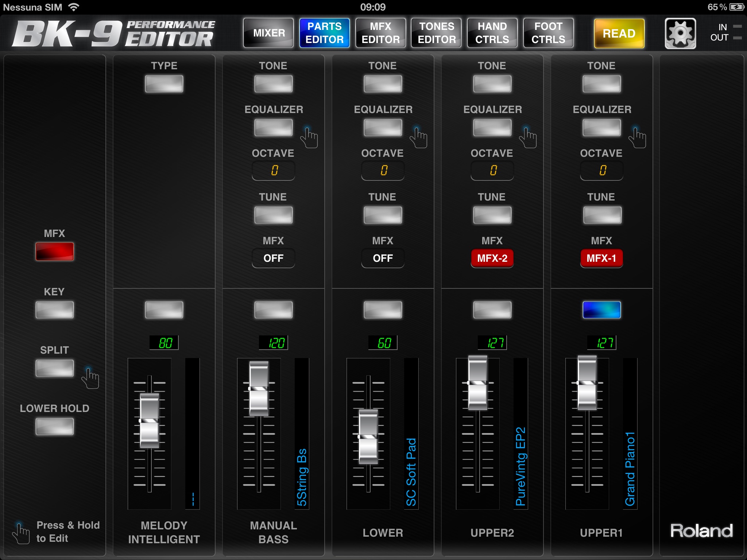The height and width of the screenshot is (560, 747).
Task: Select the KEY control icon
Action: point(53,308)
